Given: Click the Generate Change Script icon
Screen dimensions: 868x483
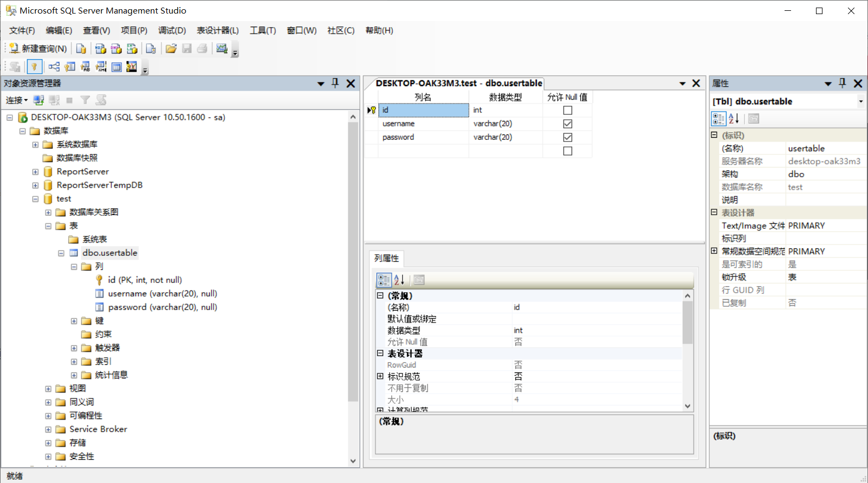Looking at the screenshot, I should 15,67.
